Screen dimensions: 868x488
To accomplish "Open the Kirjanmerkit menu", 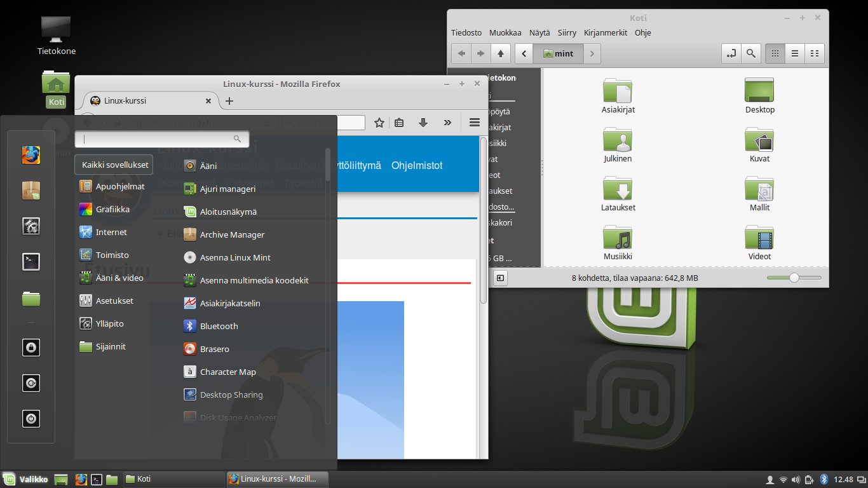I will [606, 33].
